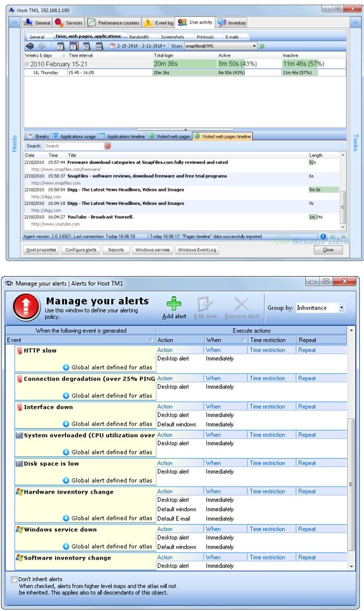Click the blue info icon in status bar
Viewport: 364px width, 611px height.
[323, 236]
